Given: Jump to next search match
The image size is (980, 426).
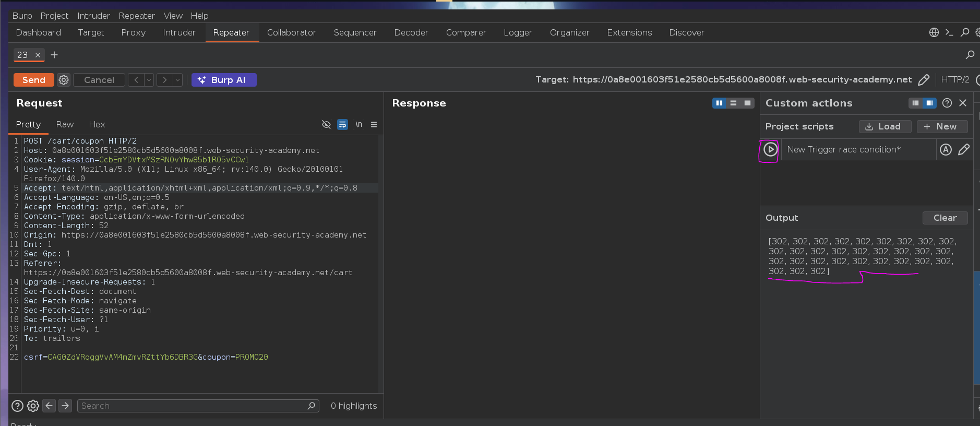Looking at the screenshot, I should pyautogui.click(x=65, y=406).
